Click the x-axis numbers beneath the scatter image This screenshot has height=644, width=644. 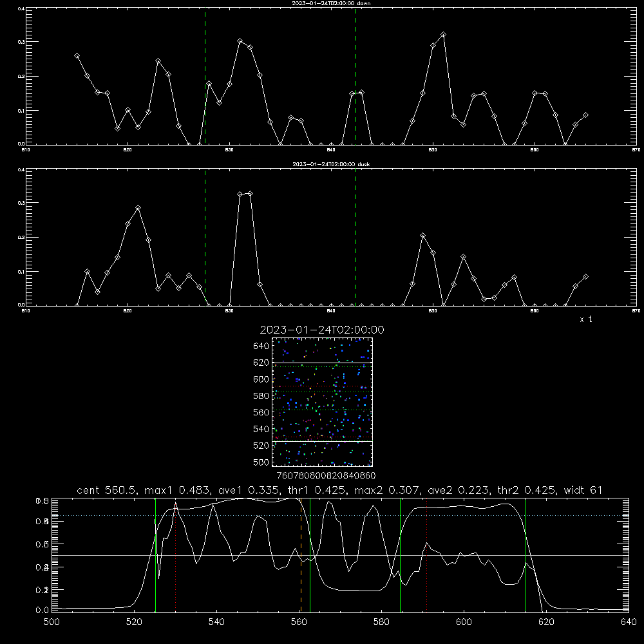(326, 476)
